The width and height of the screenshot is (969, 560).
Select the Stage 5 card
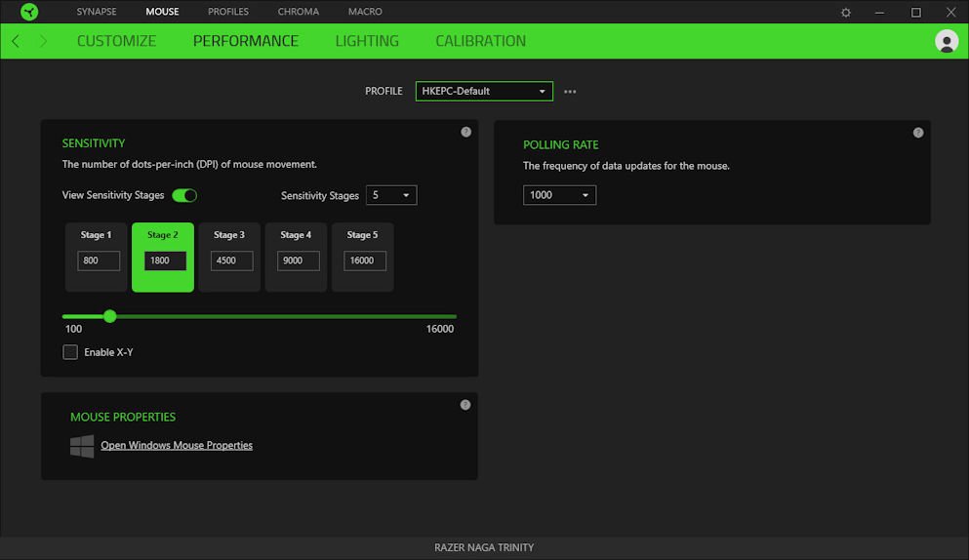pyautogui.click(x=363, y=258)
